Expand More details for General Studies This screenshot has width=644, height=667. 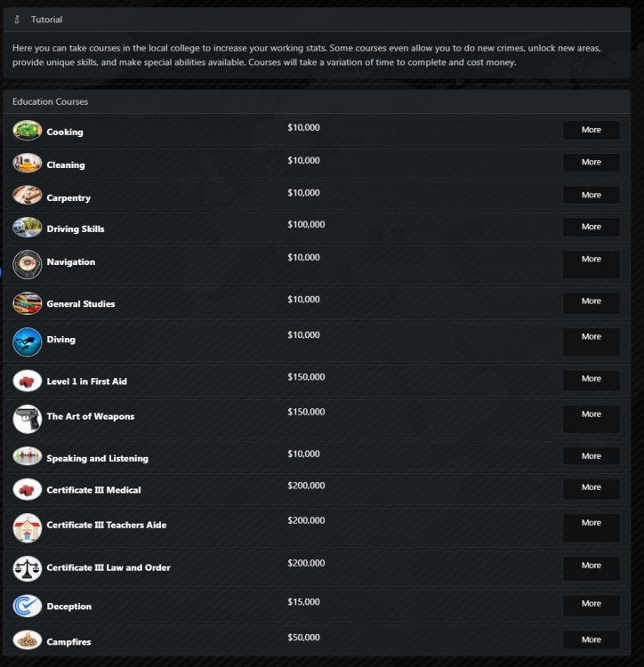591,301
